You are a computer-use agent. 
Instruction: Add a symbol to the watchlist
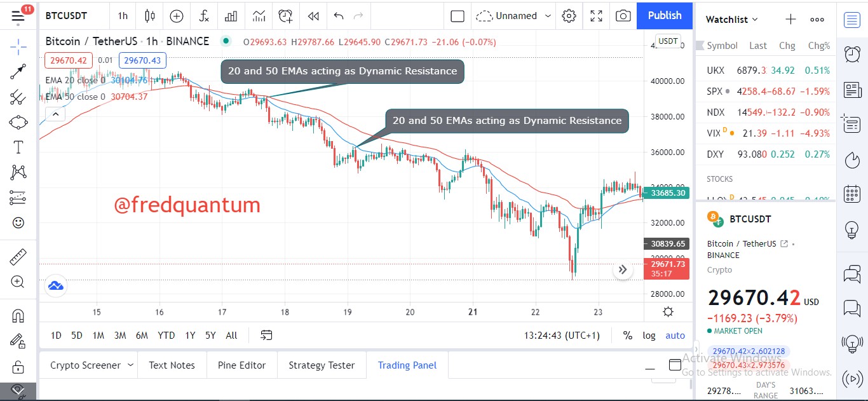tap(790, 20)
